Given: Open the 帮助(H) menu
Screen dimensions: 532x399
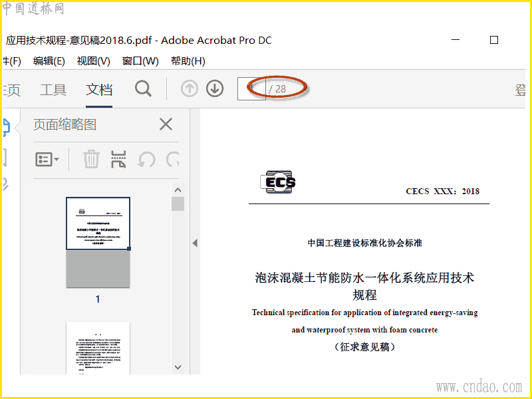Looking at the screenshot, I should coord(188,61).
